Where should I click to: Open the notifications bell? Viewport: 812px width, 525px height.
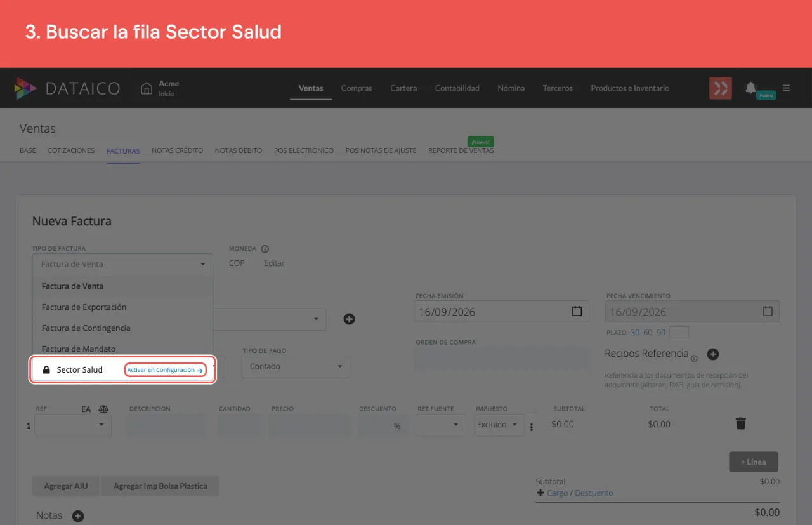[750, 88]
